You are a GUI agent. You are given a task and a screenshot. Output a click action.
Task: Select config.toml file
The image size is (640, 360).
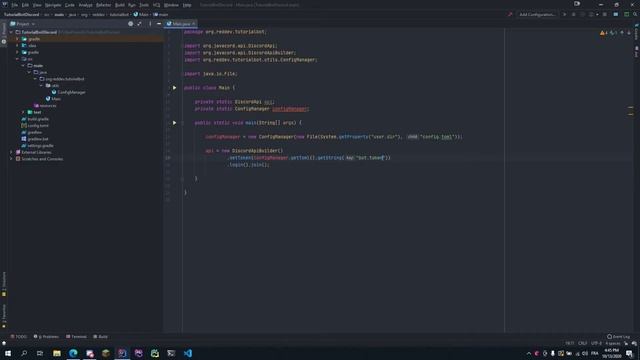(x=35, y=125)
